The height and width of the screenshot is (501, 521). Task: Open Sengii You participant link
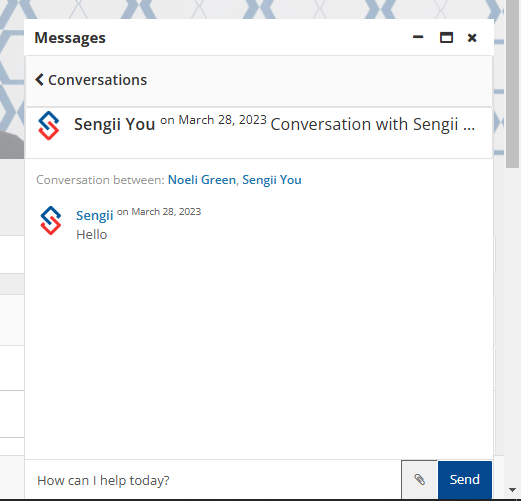272,180
